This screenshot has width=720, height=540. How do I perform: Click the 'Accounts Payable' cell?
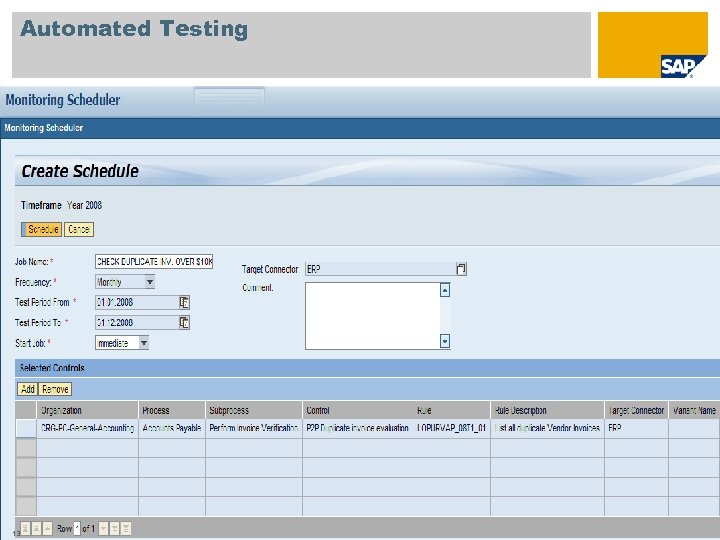(x=172, y=428)
